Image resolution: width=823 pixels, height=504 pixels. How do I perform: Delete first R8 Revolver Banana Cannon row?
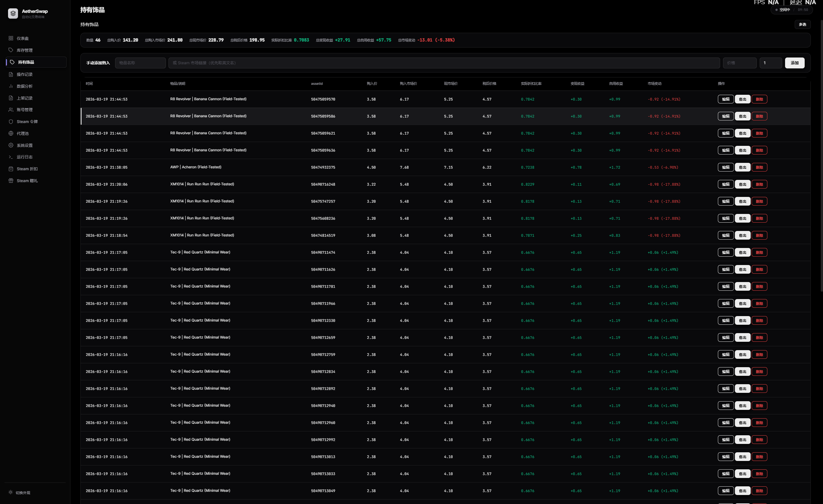759,99
